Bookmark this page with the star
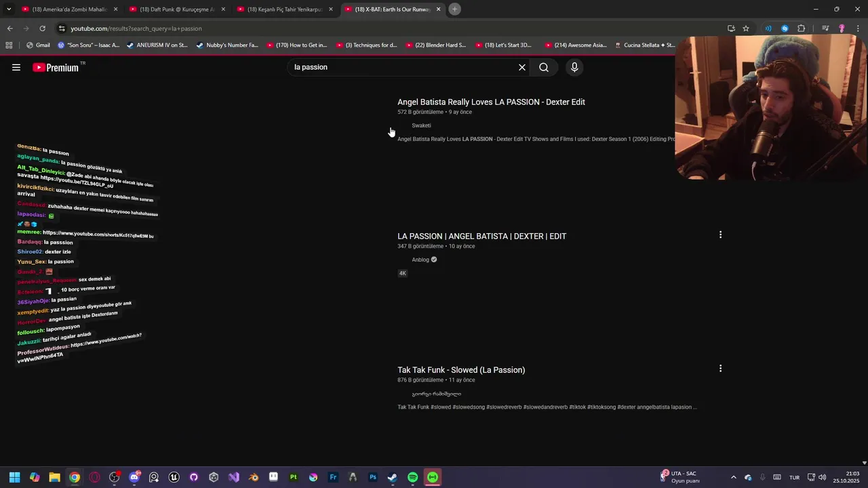The width and height of the screenshot is (868, 488). click(x=746, y=28)
